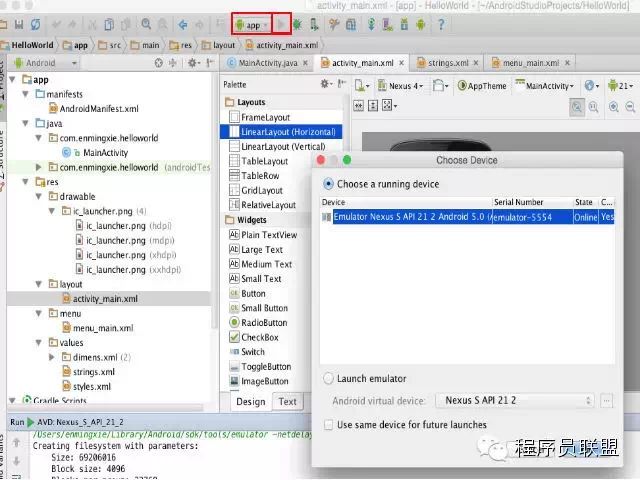Switch to the Design tab

point(251,402)
